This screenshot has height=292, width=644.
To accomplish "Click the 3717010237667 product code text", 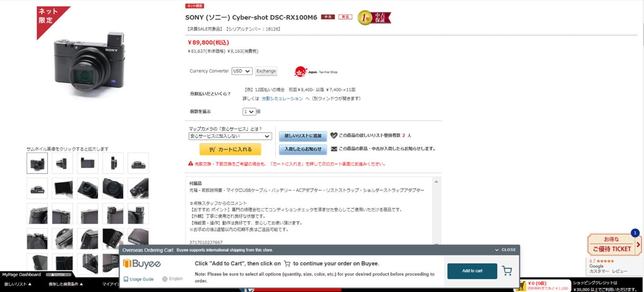I will click(206, 242).
